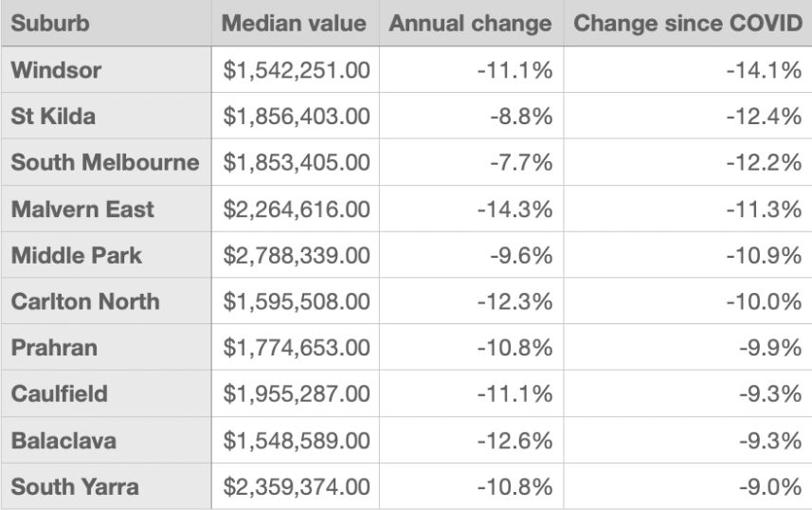Image resolution: width=812 pixels, height=510 pixels.
Task: Click the -14.1% change since COVID cell
Action: (764, 70)
